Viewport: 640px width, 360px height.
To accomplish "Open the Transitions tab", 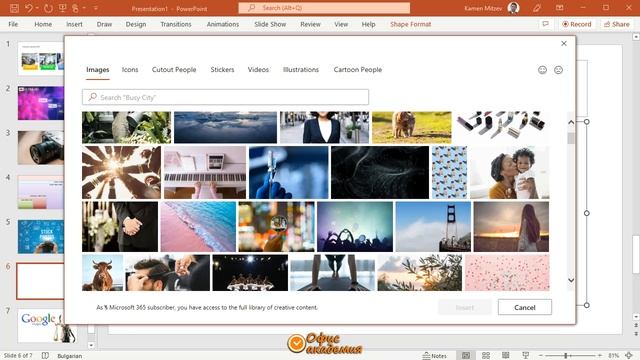I will (x=176, y=24).
